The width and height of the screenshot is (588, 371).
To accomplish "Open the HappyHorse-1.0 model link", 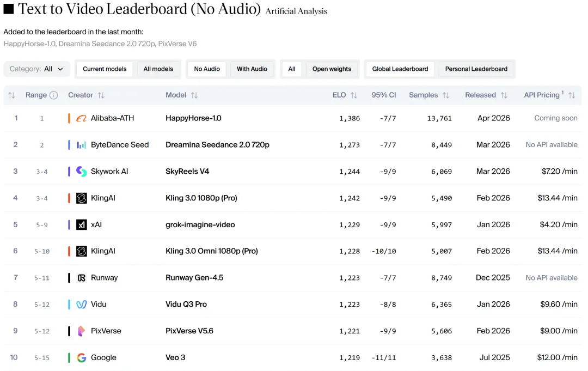I will click(x=193, y=118).
